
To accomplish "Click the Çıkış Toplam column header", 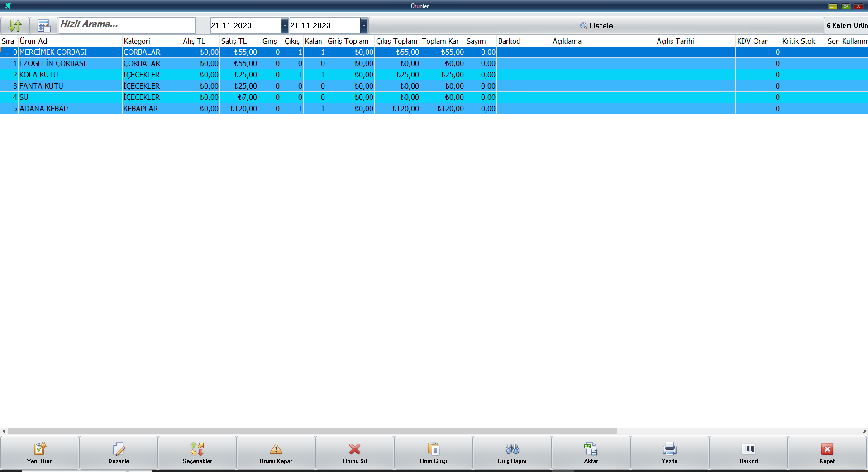I will pos(397,41).
